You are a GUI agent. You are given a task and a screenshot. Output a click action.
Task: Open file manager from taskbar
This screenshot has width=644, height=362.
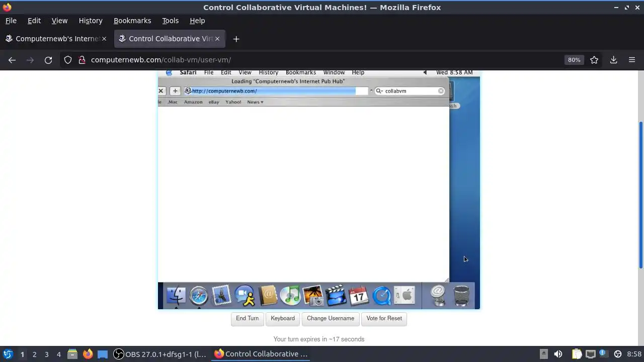[72, 354]
